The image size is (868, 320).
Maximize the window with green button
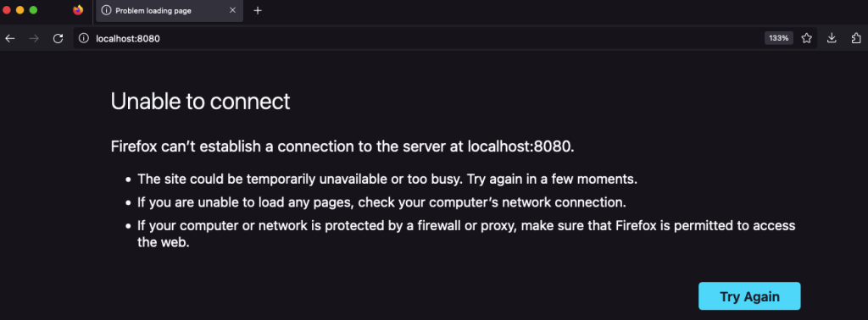(x=33, y=10)
